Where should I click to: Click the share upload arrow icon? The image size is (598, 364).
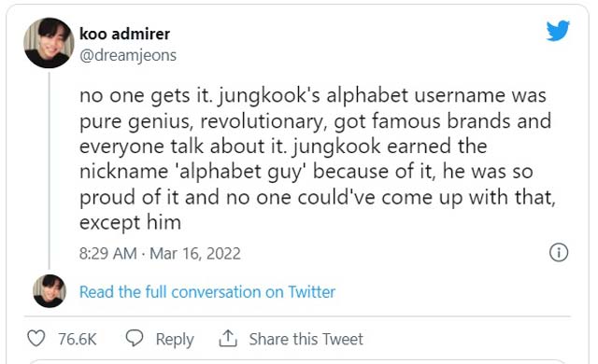click(228, 338)
